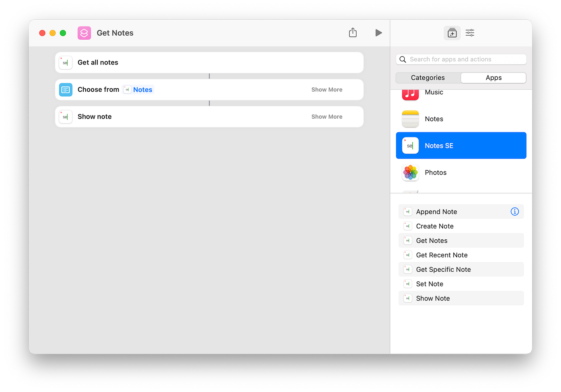Select the Show note action card
The width and height of the screenshot is (561, 392).
[x=209, y=117]
